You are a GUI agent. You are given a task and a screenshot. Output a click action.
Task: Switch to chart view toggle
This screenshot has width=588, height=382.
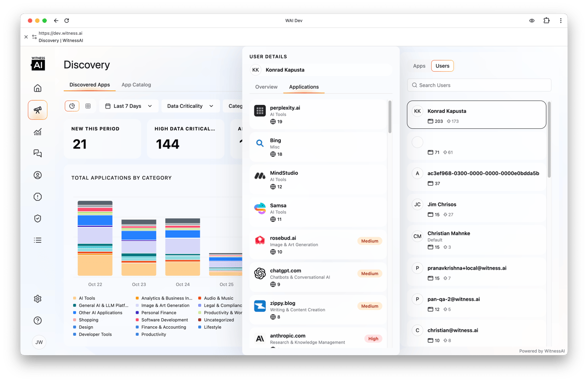[72, 106]
